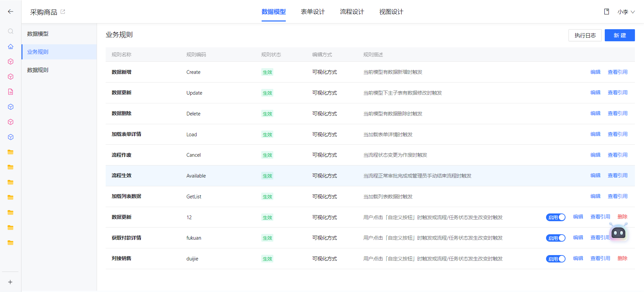Edit the Create rule

[595, 72]
